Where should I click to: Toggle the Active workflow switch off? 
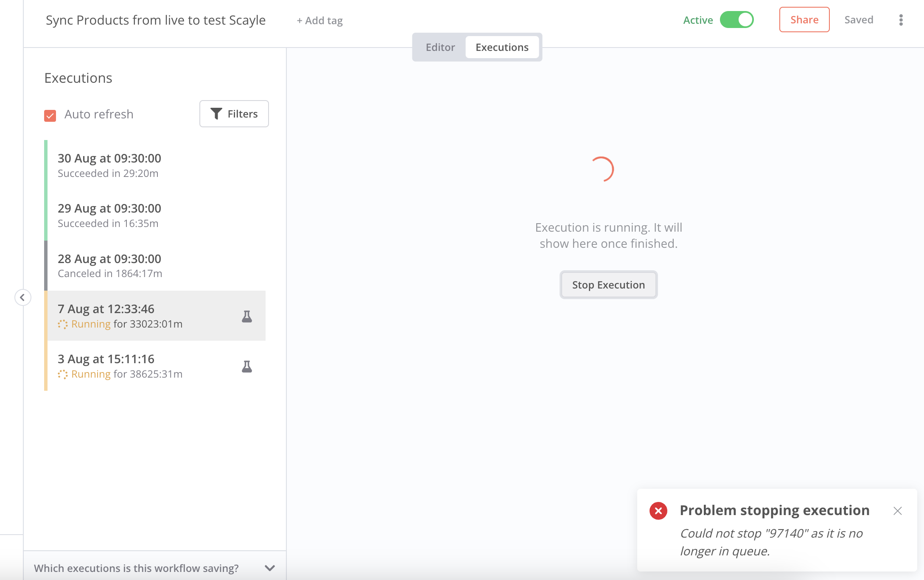pyautogui.click(x=736, y=20)
